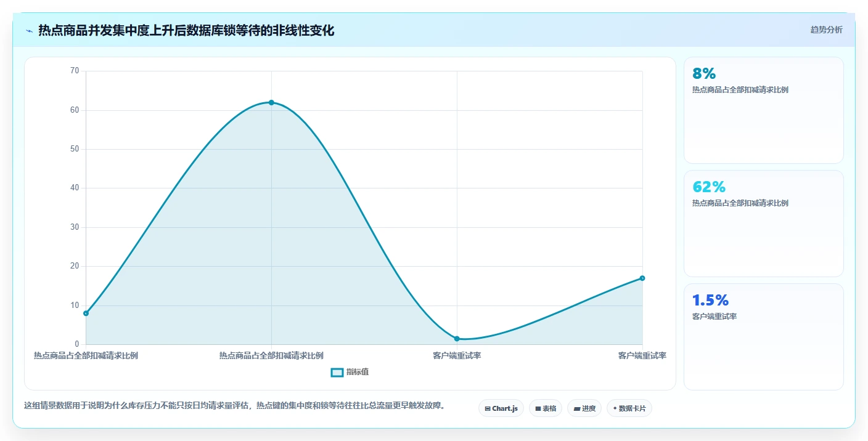Screen dimensions: 868x441
Task: Click the y-axis tick label 10
Action: [75, 305]
